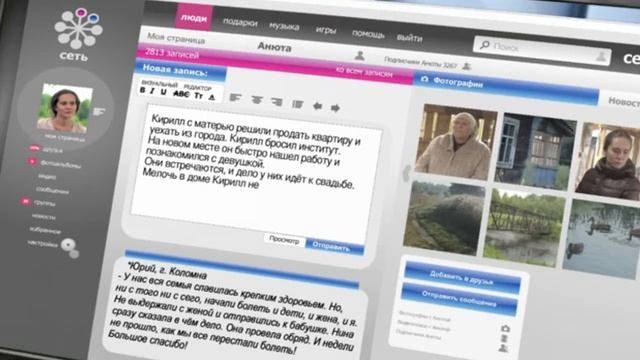The image size is (640, 360).
Task: Click the pink badge beside фотоальбомы
Action: 33,162
